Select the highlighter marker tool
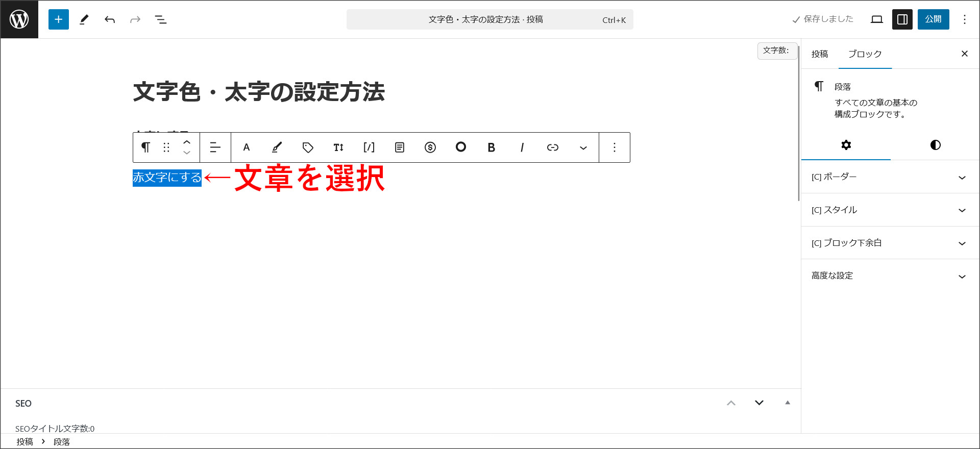This screenshot has width=980, height=449. click(x=277, y=147)
